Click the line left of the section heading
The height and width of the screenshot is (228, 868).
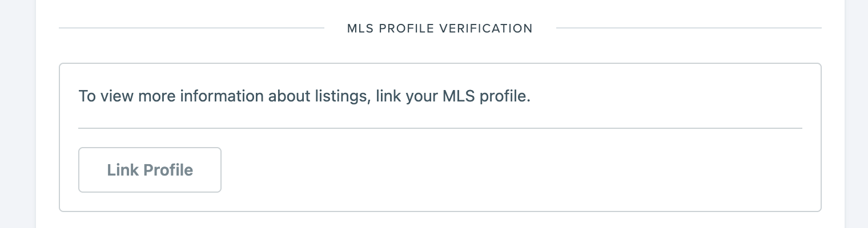pyautogui.click(x=191, y=28)
